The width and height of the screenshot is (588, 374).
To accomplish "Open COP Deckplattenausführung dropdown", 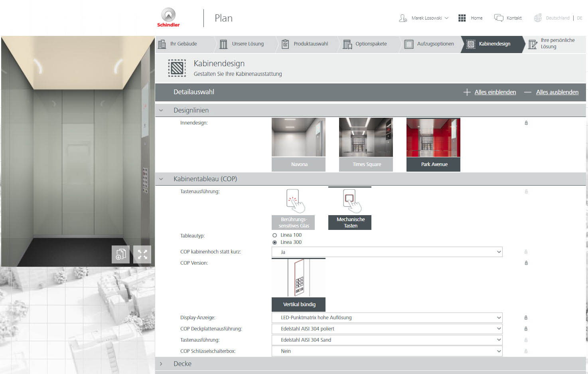I will (x=387, y=329).
